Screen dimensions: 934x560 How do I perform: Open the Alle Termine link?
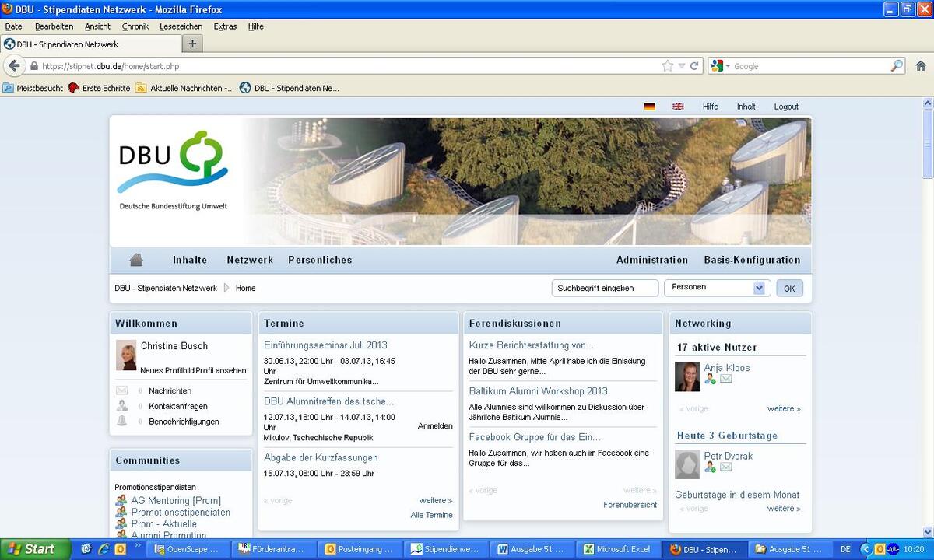tap(431, 515)
